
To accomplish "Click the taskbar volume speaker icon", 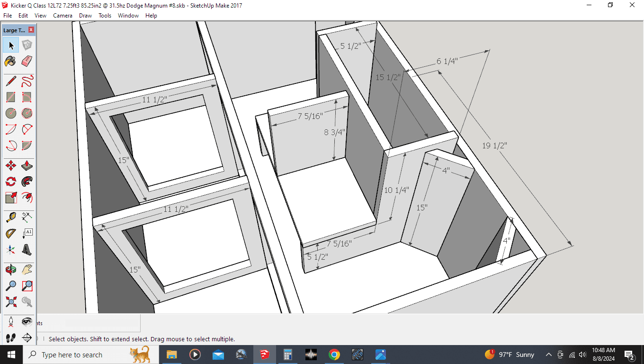I will [x=582, y=355].
